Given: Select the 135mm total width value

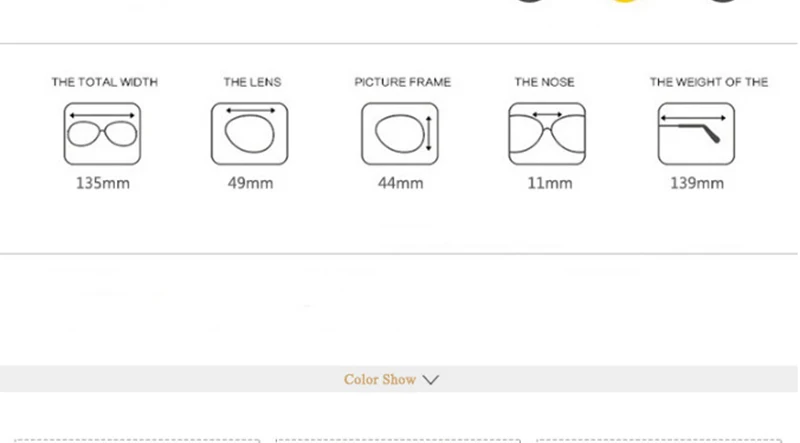Looking at the screenshot, I should tap(103, 183).
